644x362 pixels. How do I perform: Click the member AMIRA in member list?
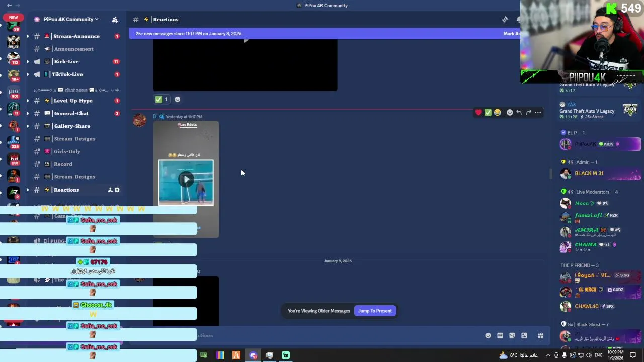point(600,232)
